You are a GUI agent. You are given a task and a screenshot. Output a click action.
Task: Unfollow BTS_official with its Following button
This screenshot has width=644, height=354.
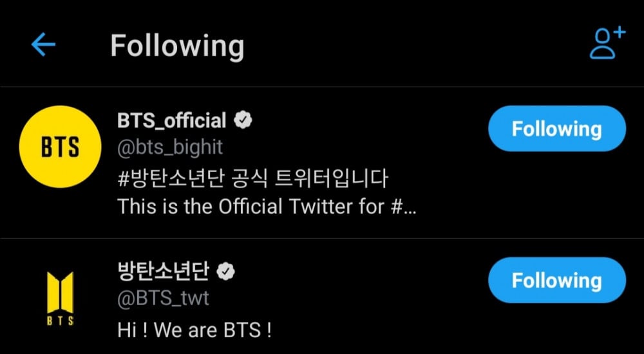coord(556,129)
